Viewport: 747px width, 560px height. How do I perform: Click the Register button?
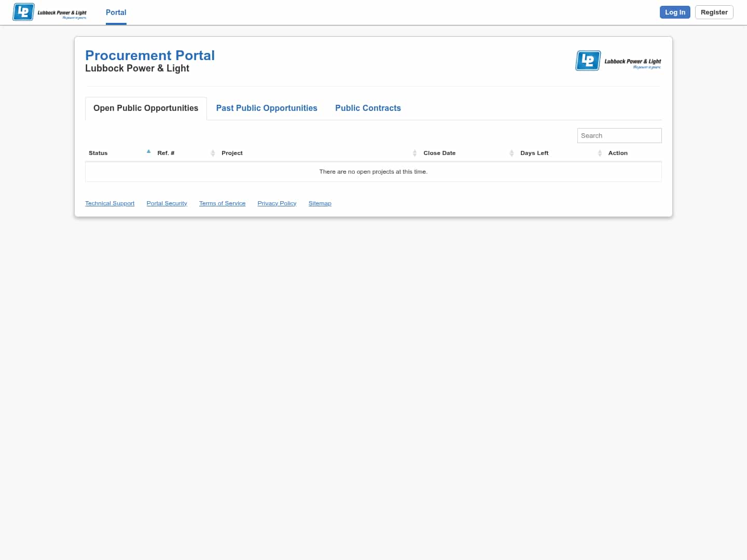[714, 12]
